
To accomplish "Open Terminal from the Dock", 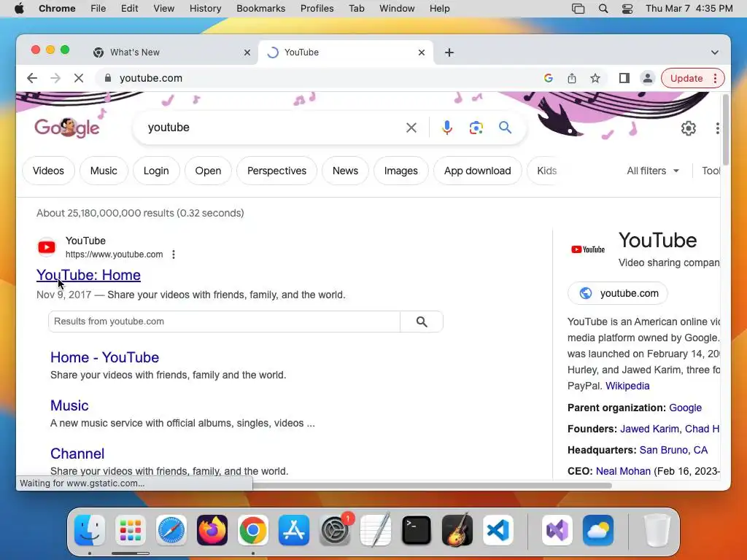I will (x=417, y=530).
